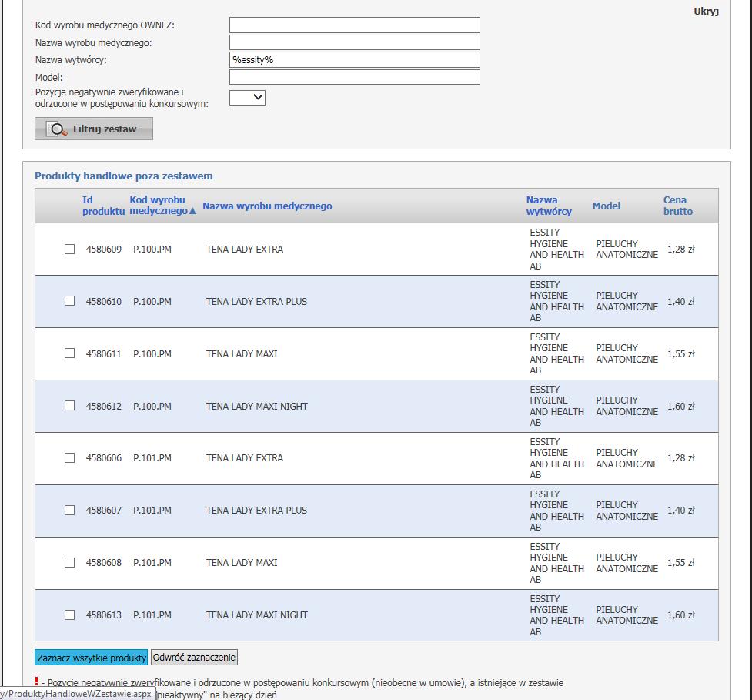Click TENA LADY MAXI NIGHT in row 4580613
This screenshot has height=700, width=752.
pyautogui.click(x=257, y=615)
